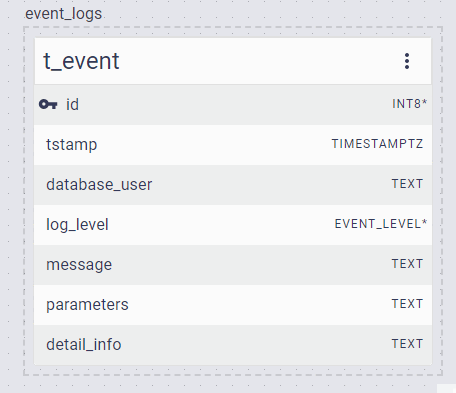Open the t_event table options menu
The width and height of the screenshot is (456, 393).
[x=407, y=61]
